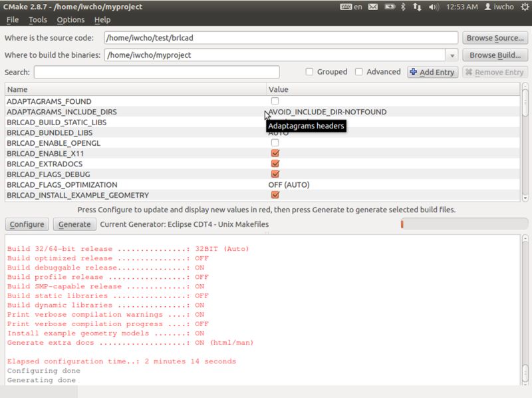Open the BRLCAD_BUNDLED_LIBS AUTO selector
532x398 pixels.
(x=279, y=132)
